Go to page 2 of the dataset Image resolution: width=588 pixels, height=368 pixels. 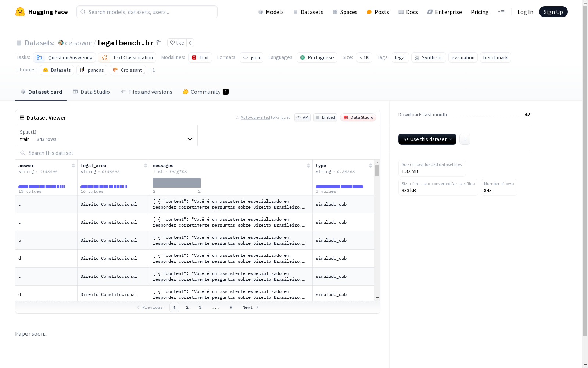tap(187, 307)
